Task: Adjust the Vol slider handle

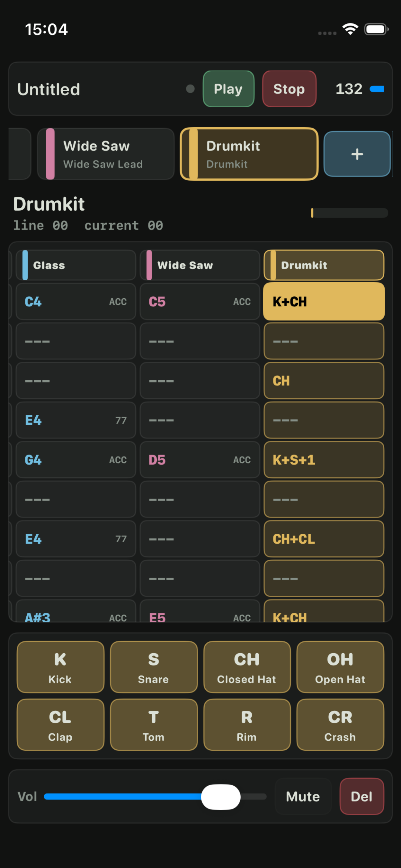Action: (x=221, y=796)
